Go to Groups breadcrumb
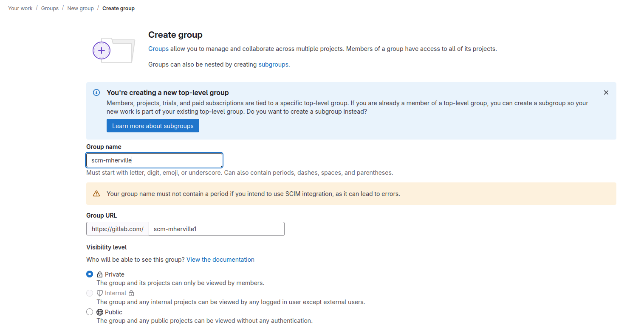The height and width of the screenshot is (333, 644). coord(50,8)
